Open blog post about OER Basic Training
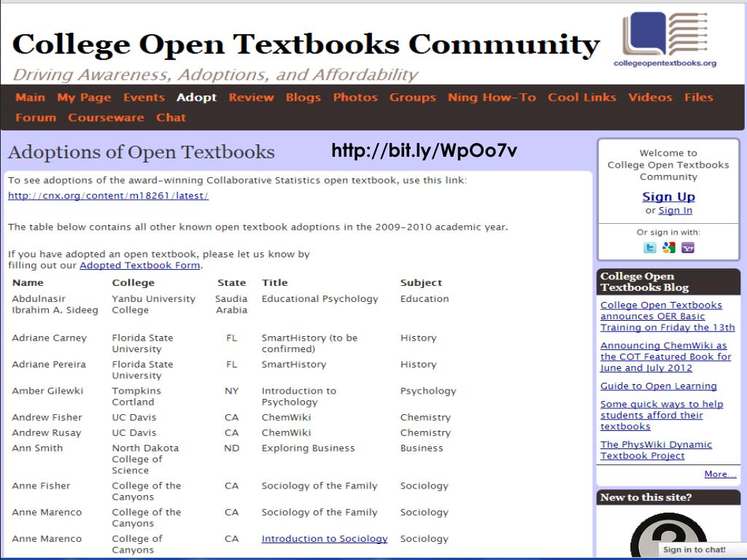 pyautogui.click(x=667, y=316)
